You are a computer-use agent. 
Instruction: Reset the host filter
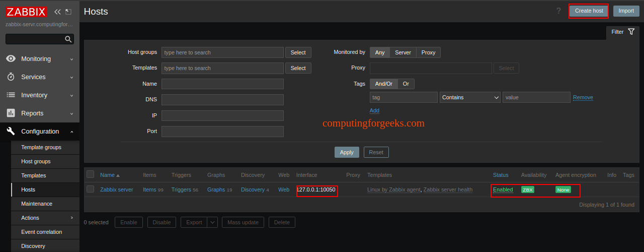click(x=376, y=152)
